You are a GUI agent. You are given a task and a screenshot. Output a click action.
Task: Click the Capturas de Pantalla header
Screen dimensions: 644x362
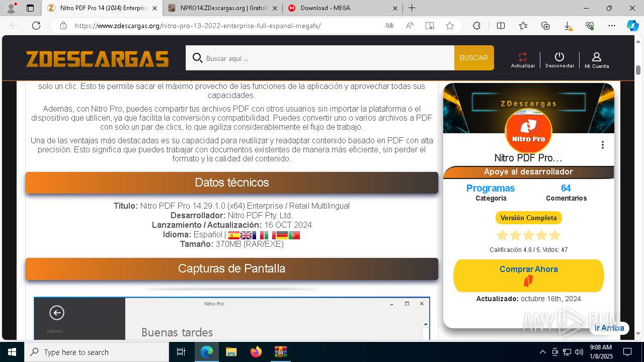point(232,268)
